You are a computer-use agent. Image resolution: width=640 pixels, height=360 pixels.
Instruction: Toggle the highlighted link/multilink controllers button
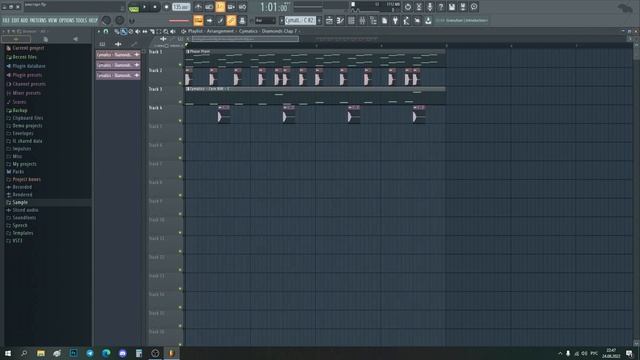tap(231, 20)
